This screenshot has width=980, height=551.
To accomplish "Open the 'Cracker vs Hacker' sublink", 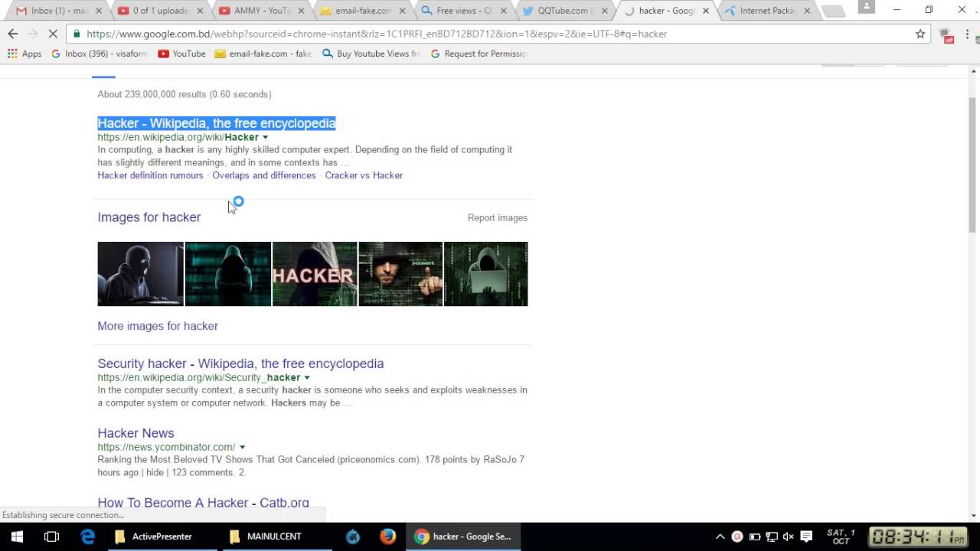I will pos(364,175).
